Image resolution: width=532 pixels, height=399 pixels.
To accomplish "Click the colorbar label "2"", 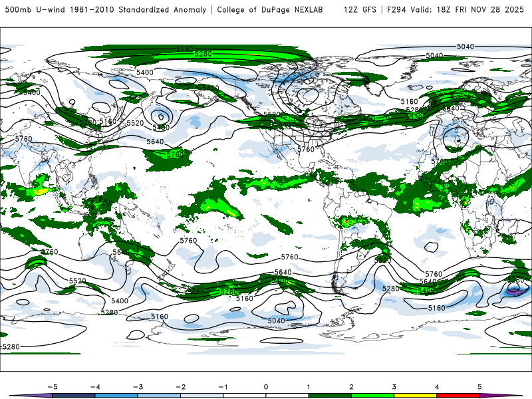I will point(352,387).
